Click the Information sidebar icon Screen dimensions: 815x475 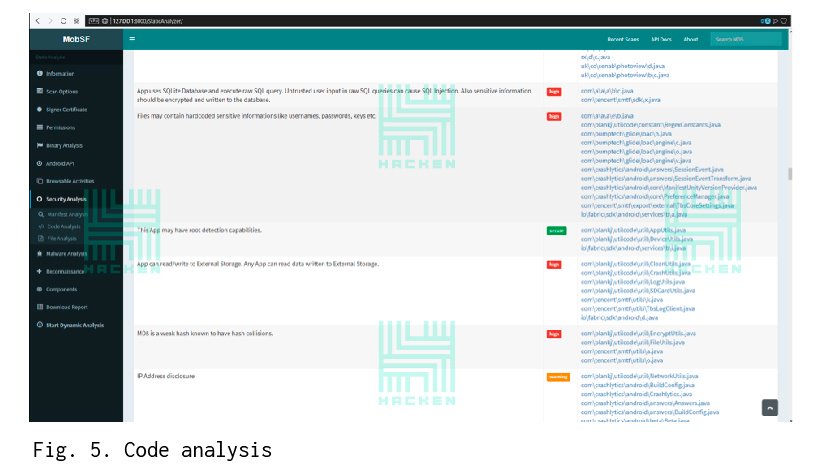pyautogui.click(x=40, y=73)
